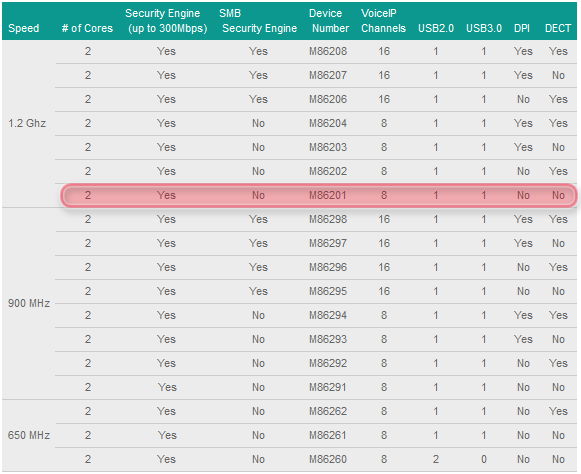Click DPI value Yes in M86297 row
This screenshot has height=474, width=581.
(x=523, y=243)
